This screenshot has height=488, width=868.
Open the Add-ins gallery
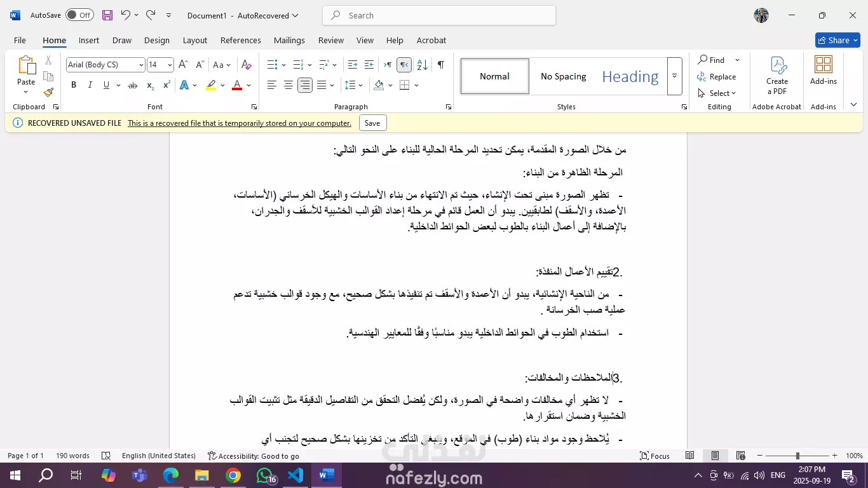click(824, 71)
